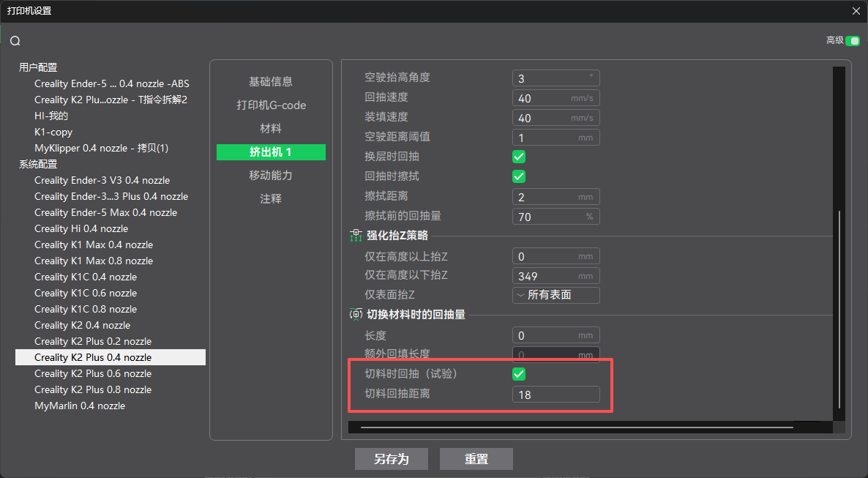Disable the 回抽时擦拭 checkbox

(x=519, y=176)
